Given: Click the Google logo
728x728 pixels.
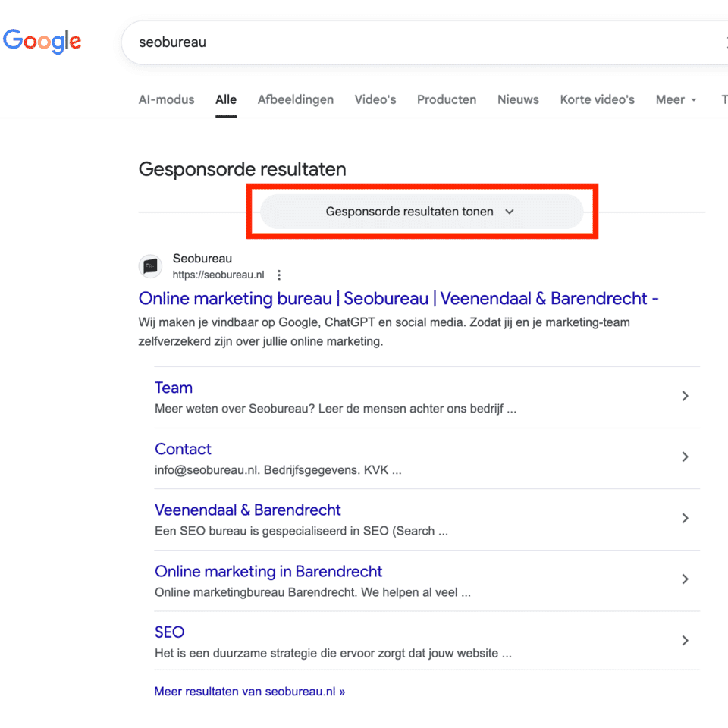Looking at the screenshot, I should (42, 41).
